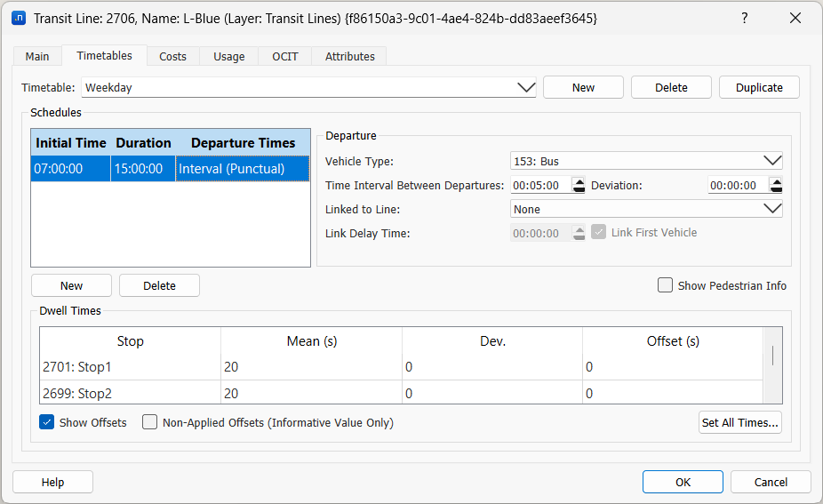
Task: Enable Show Pedestrian Info checkbox
Action: tap(665, 285)
